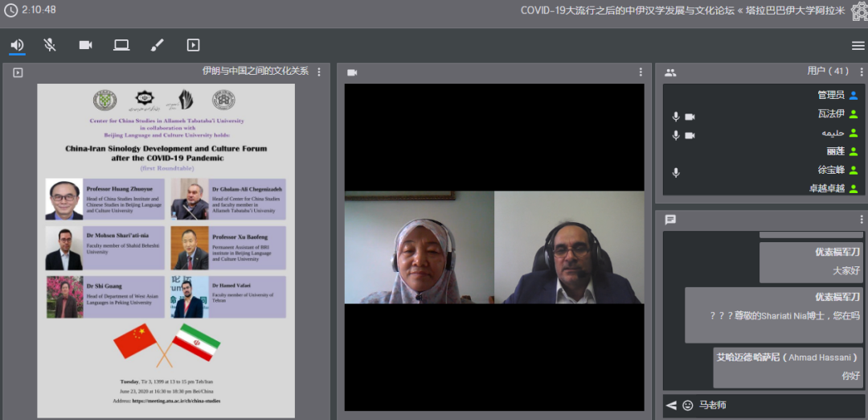Open the presentation panel options menu
This screenshot has width=868, height=420.
[x=319, y=72]
